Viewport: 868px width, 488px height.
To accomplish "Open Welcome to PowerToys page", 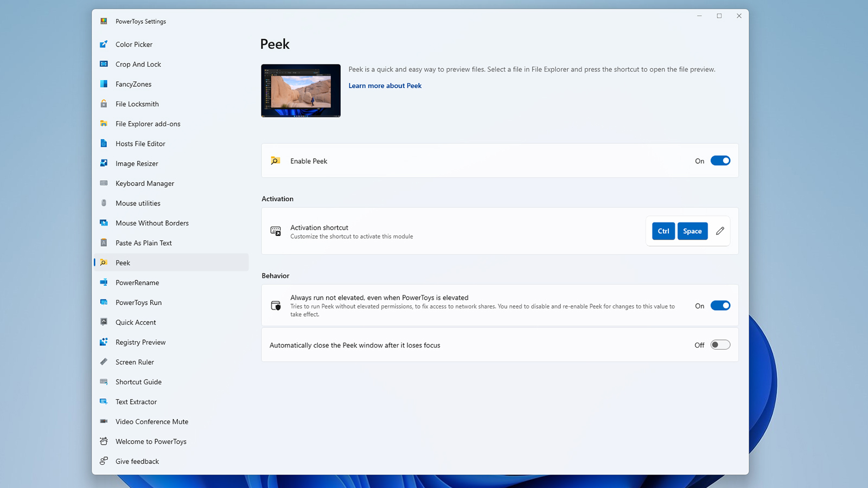I will 171,441.
